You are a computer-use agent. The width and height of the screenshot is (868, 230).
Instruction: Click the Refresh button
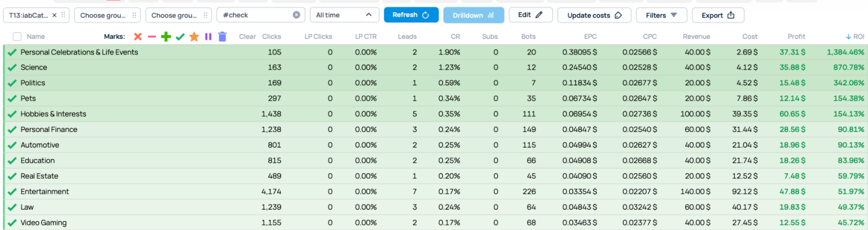[x=410, y=15]
